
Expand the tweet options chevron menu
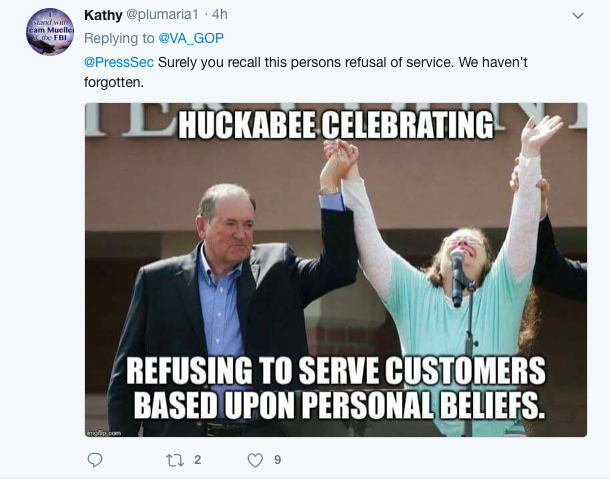pos(577,15)
